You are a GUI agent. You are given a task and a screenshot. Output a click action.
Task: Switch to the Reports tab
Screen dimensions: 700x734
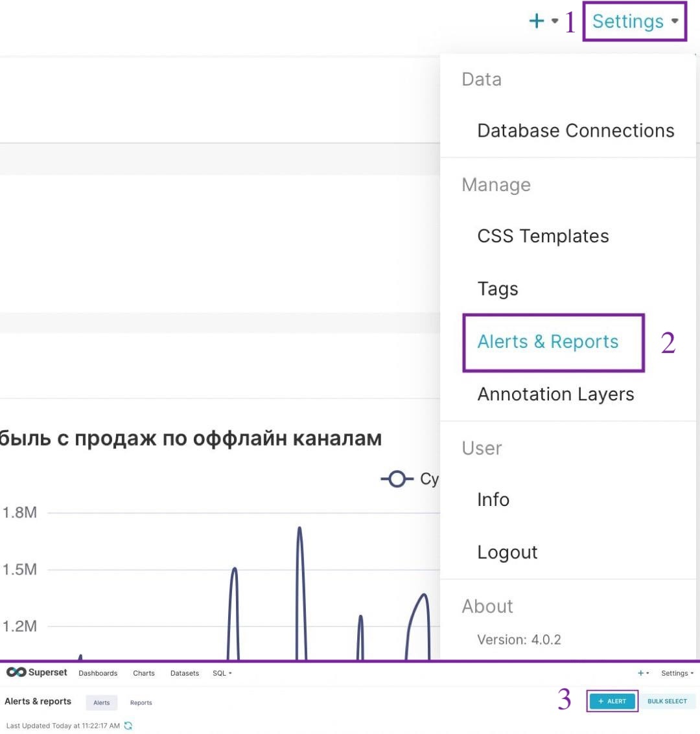coord(141,702)
